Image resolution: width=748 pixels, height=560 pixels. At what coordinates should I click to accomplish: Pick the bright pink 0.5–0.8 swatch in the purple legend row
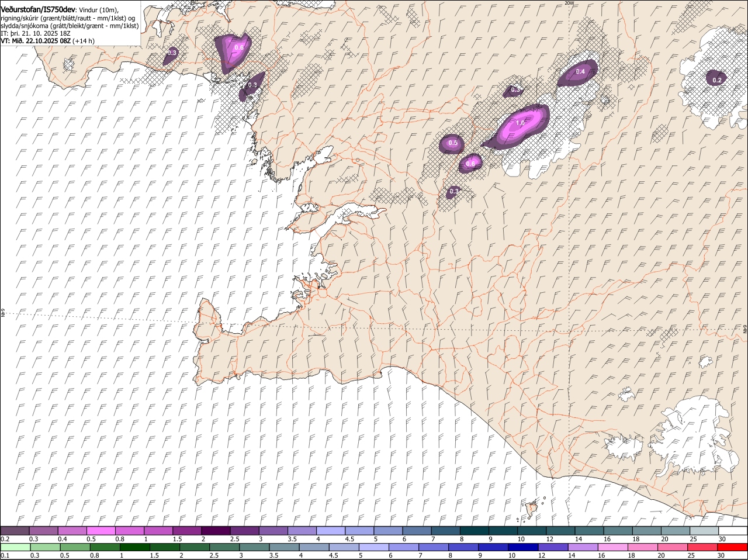pos(101,531)
